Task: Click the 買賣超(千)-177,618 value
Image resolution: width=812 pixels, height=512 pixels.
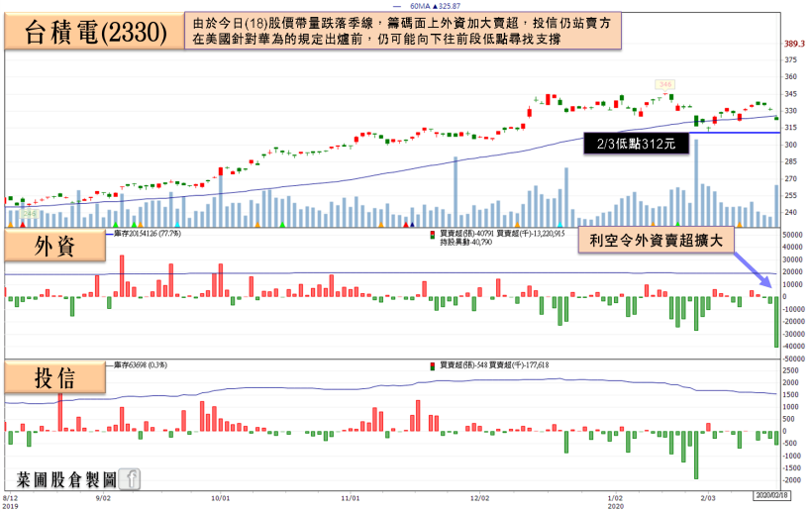Action: click(519, 365)
